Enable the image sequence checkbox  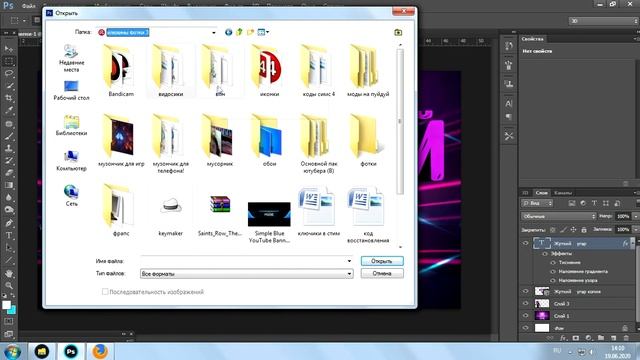coord(105,291)
